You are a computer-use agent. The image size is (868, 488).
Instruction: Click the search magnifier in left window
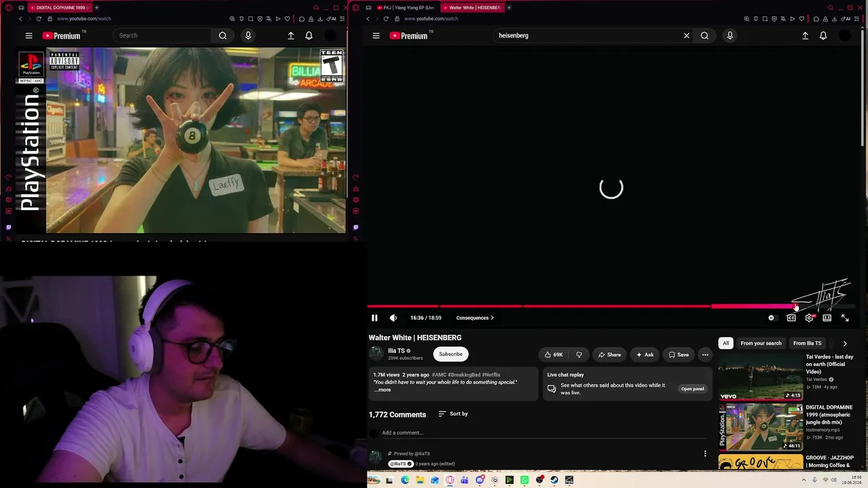coord(222,36)
